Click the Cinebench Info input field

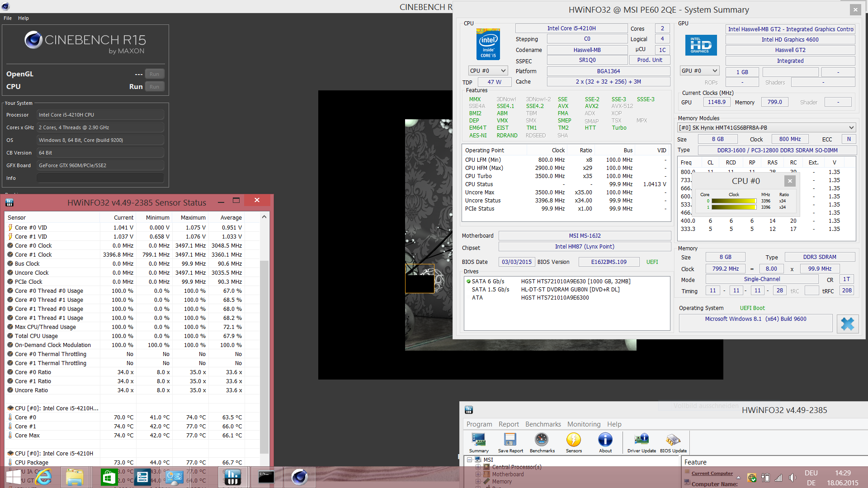(x=100, y=178)
